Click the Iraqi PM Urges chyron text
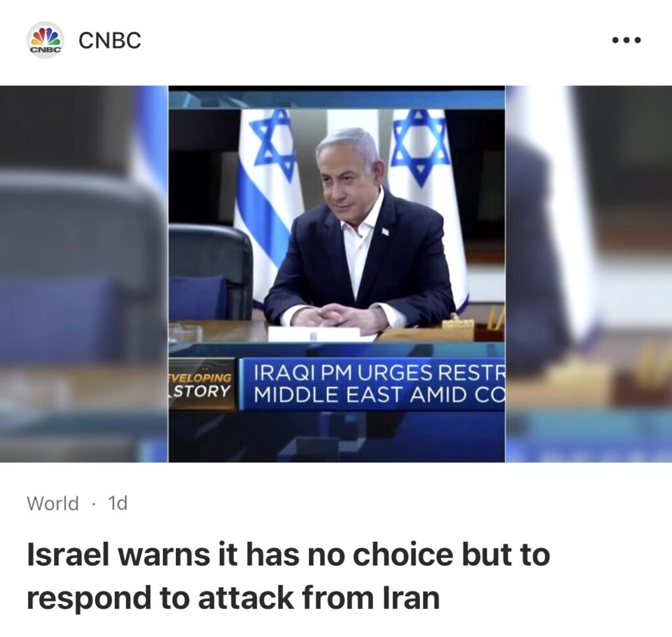This screenshot has width=672, height=637. [x=379, y=372]
